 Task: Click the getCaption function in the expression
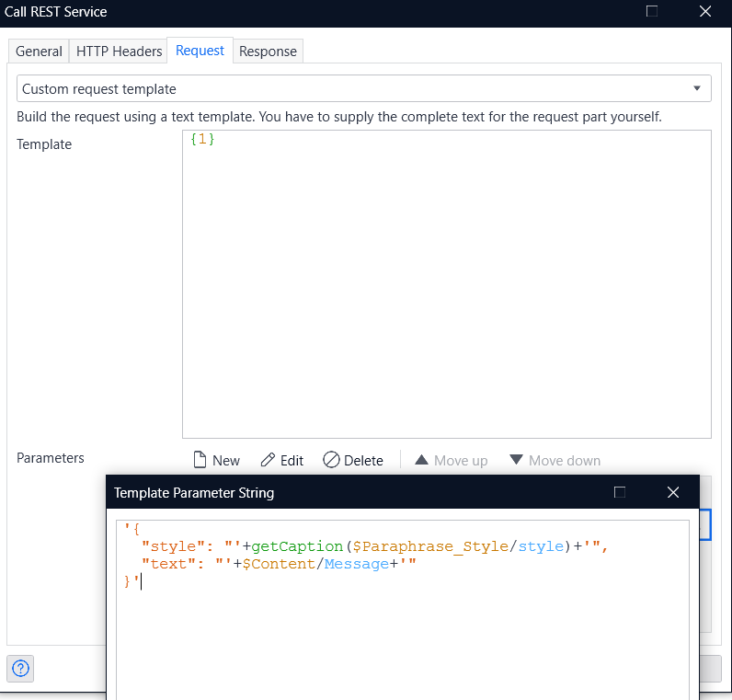(x=297, y=546)
